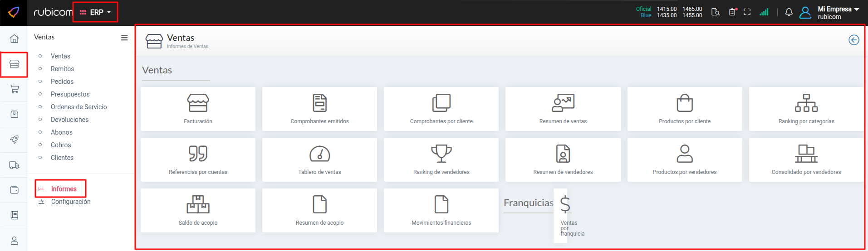Open Ventas por franquicia dollar icon

tap(565, 204)
